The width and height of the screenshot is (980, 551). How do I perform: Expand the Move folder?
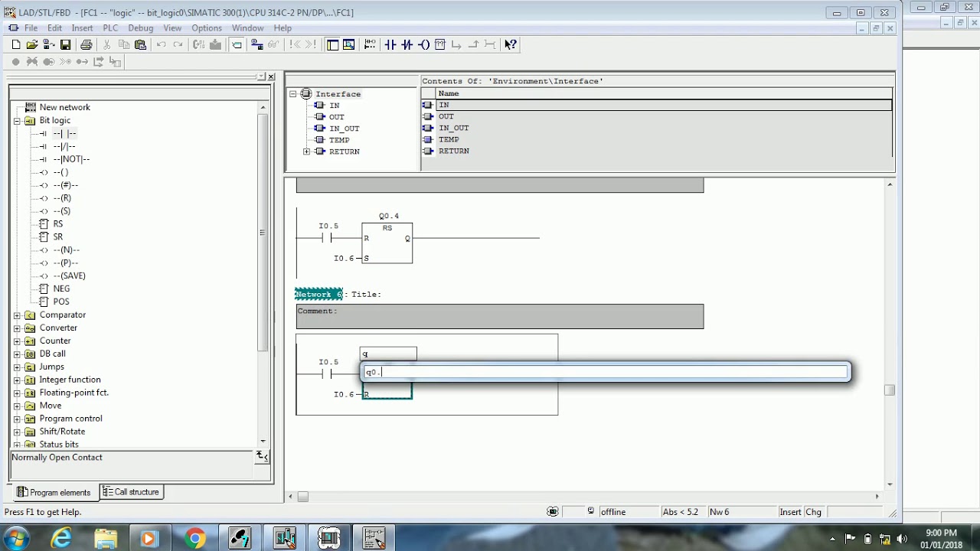17,406
